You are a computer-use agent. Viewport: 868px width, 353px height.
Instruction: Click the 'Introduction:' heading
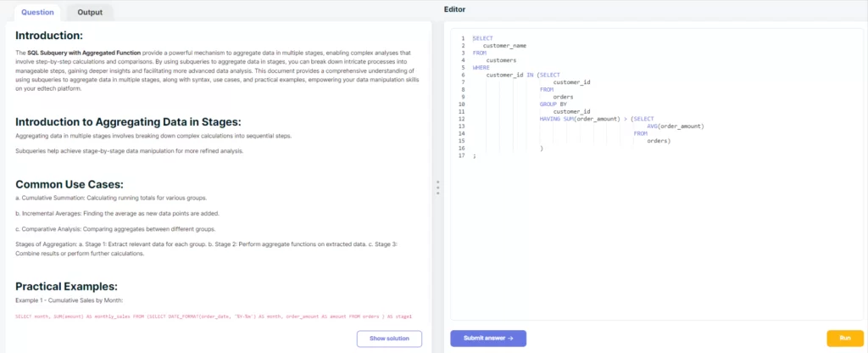[49, 36]
